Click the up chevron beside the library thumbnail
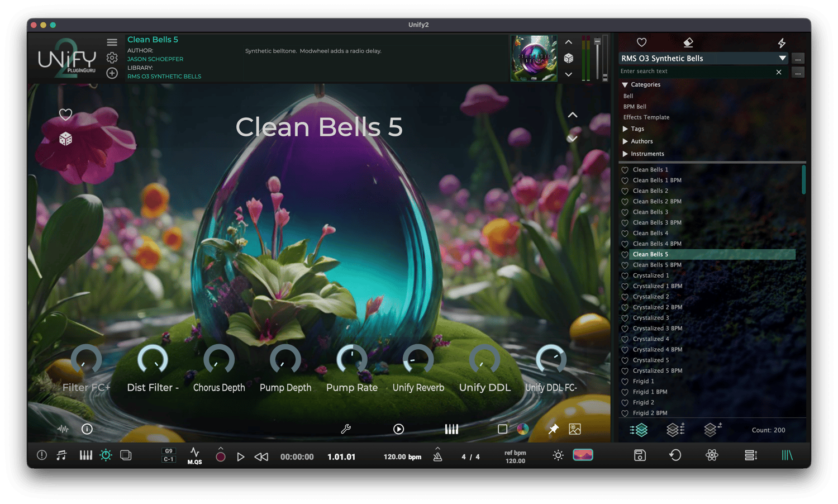 [569, 42]
